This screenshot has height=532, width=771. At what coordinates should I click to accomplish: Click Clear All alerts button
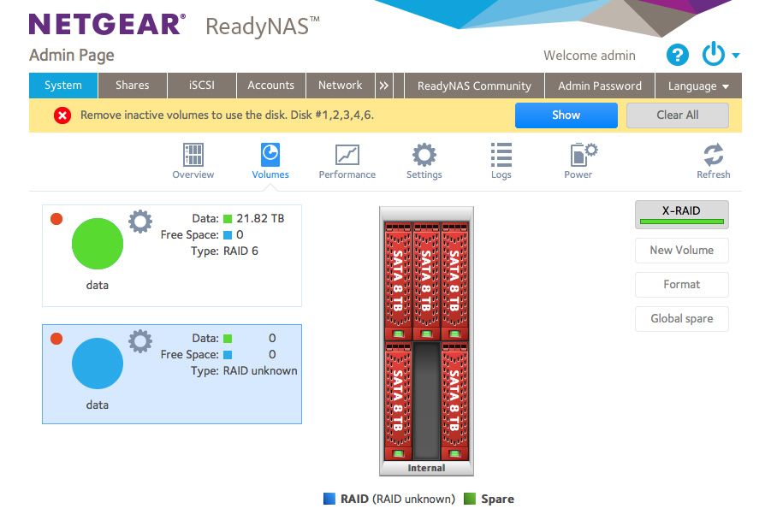point(677,115)
